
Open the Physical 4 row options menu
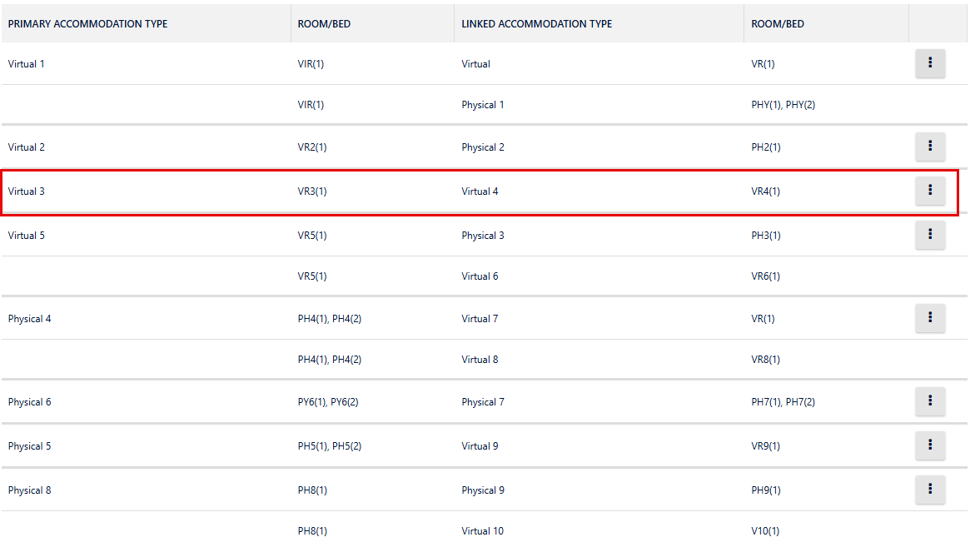pyautogui.click(x=930, y=318)
